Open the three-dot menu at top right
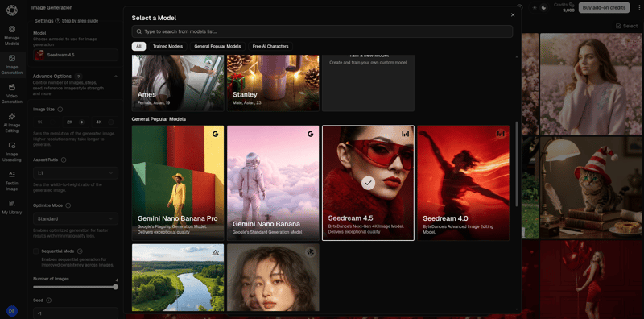The height and width of the screenshot is (319, 644). click(638, 7)
